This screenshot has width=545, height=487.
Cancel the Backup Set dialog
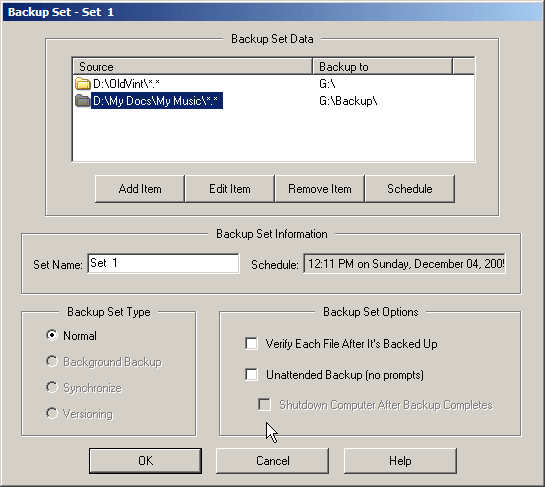click(272, 461)
